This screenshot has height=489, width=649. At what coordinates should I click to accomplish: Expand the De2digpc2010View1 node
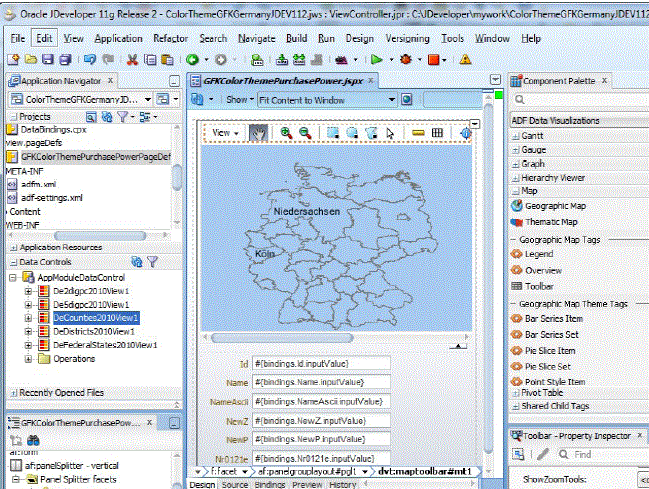tap(28, 291)
